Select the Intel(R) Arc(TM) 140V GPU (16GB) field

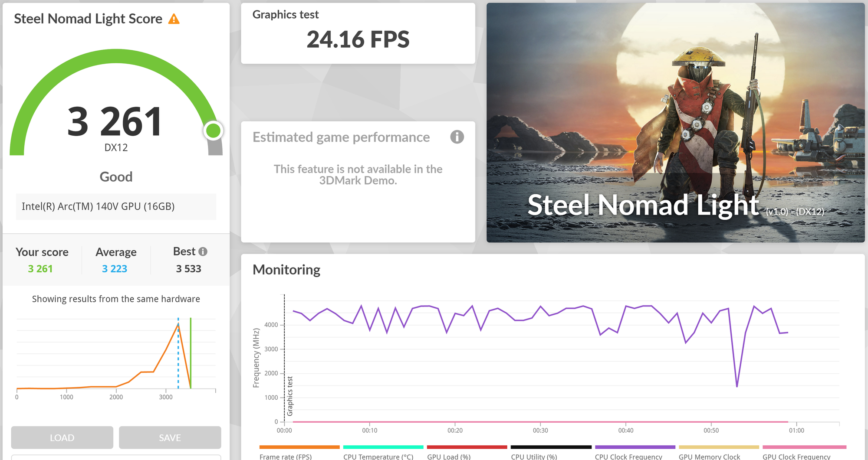116,206
